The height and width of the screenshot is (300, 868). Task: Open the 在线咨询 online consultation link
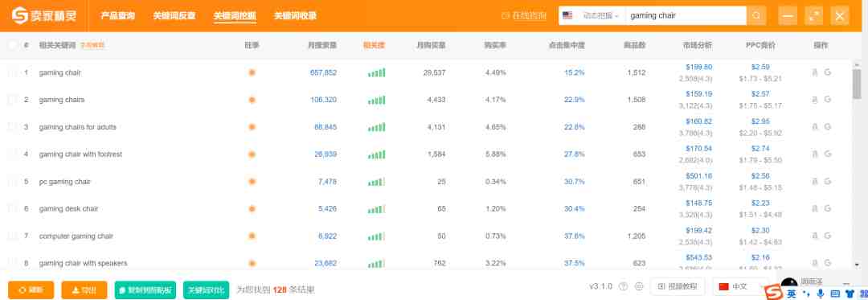pyautogui.click(x=524, y=15)
